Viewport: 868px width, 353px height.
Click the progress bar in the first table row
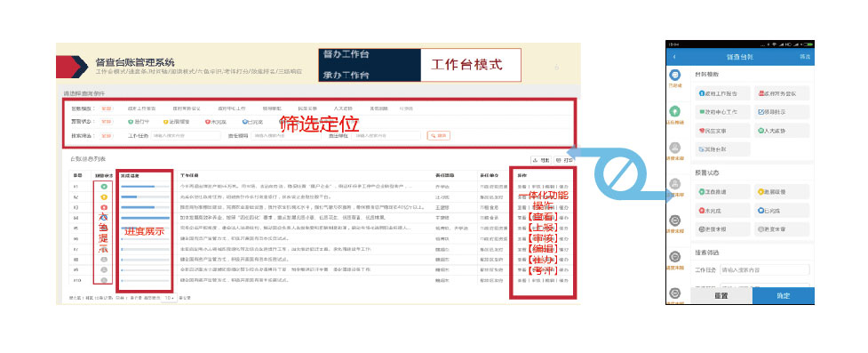click(x=145, y=186)
